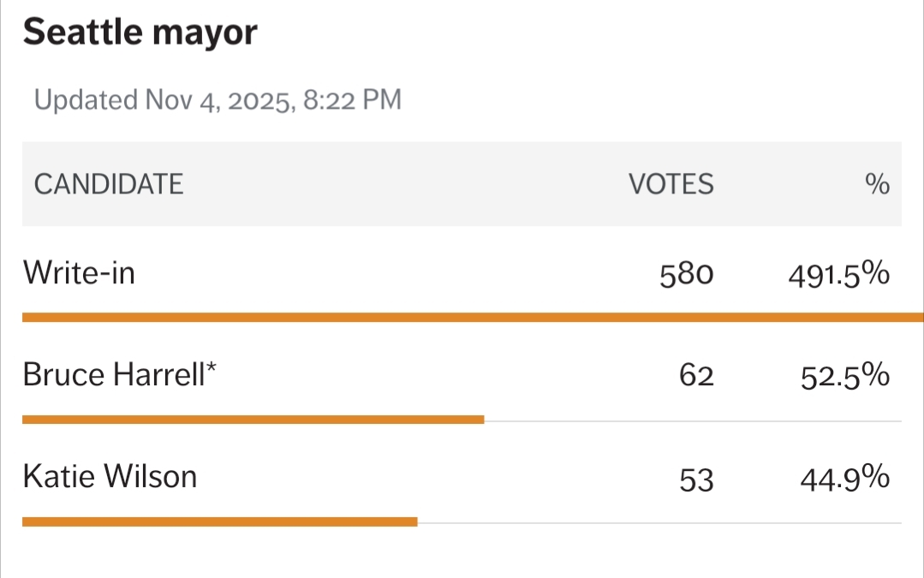Click Bruce Harrell's orange result bar
The image size is (924, 578).
click(x=253, y=420)
